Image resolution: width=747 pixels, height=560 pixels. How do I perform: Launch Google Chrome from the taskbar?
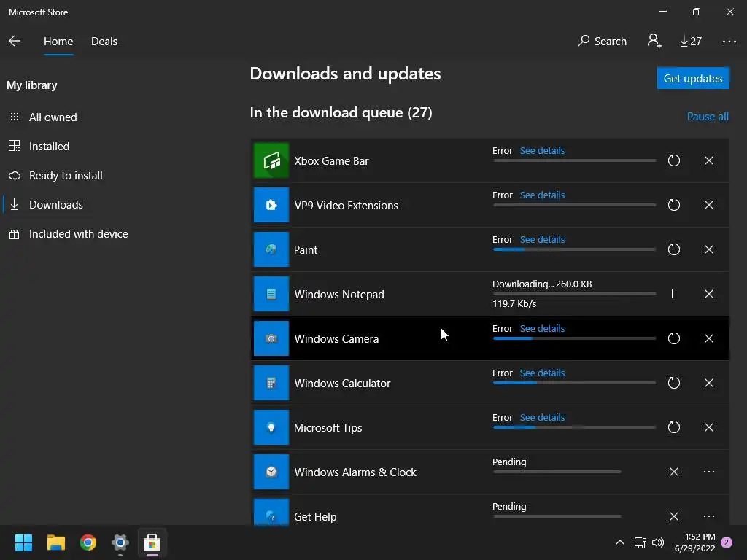click(x=88, y=542)
